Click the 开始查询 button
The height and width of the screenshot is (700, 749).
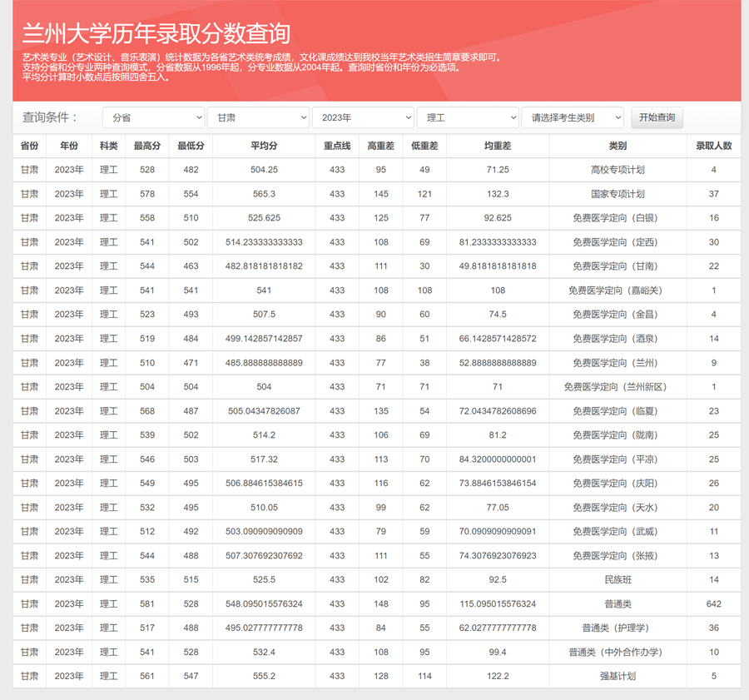coord(657,117)
